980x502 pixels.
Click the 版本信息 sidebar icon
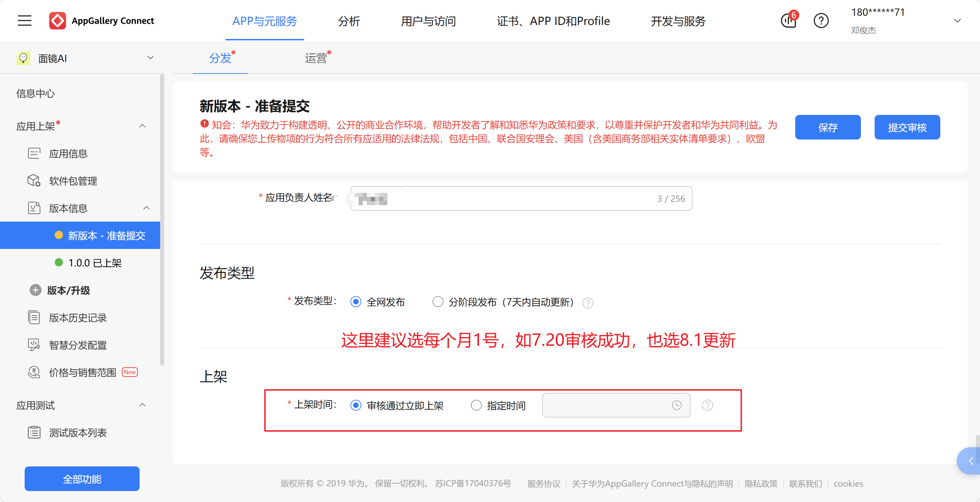tap(34, 208)
